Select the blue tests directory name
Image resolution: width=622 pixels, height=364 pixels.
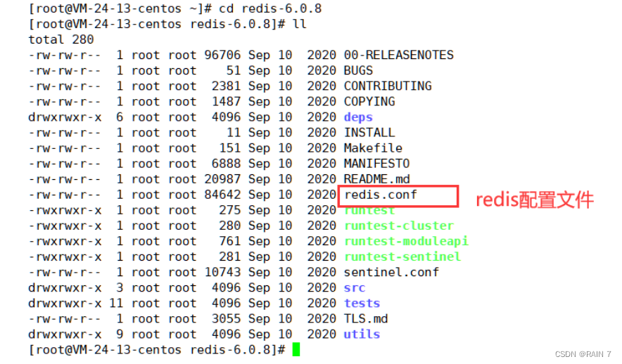(x=362, y=304)
